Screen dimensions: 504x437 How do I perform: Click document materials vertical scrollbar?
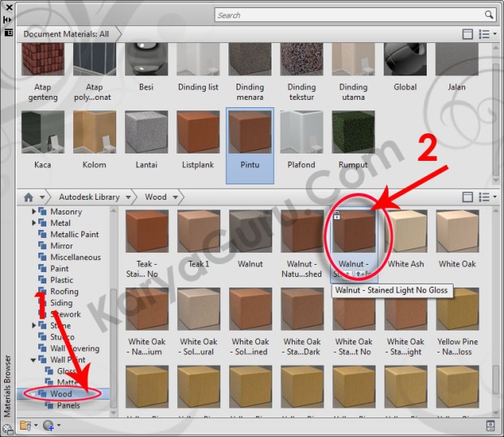pos(495,119)
